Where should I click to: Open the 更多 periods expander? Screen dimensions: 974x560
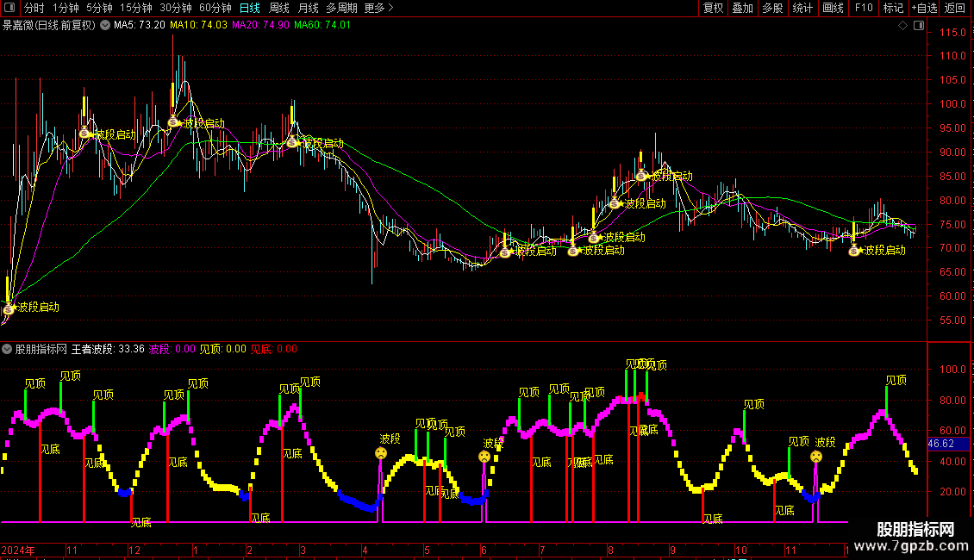click(x=378, y=8)
